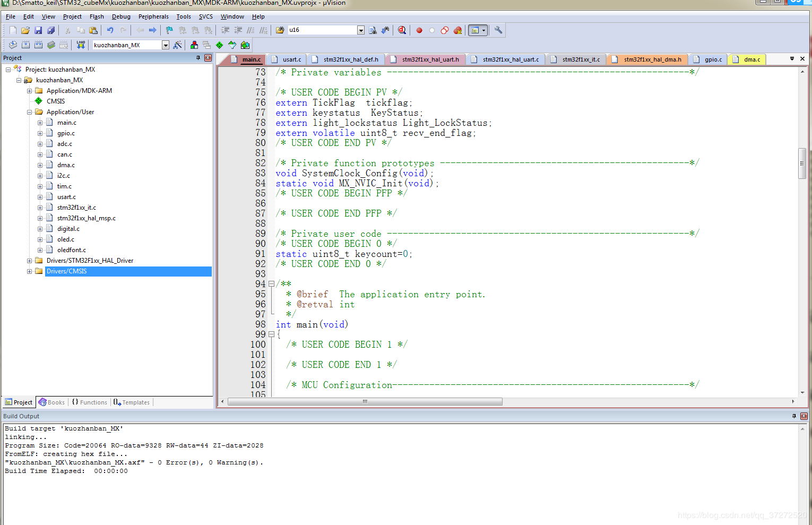
Task: Click the editor horizontal scrollbar thumb
Action: point(365,402)
